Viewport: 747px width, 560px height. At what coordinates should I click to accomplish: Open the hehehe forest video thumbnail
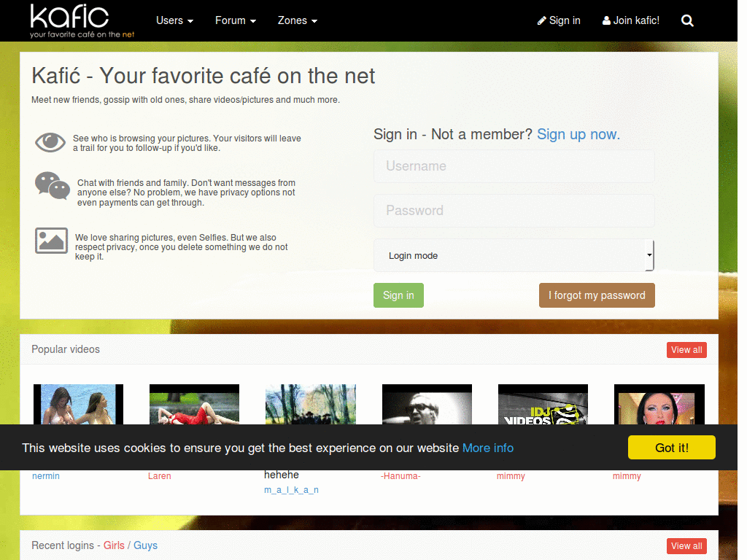tap(311, 404)
